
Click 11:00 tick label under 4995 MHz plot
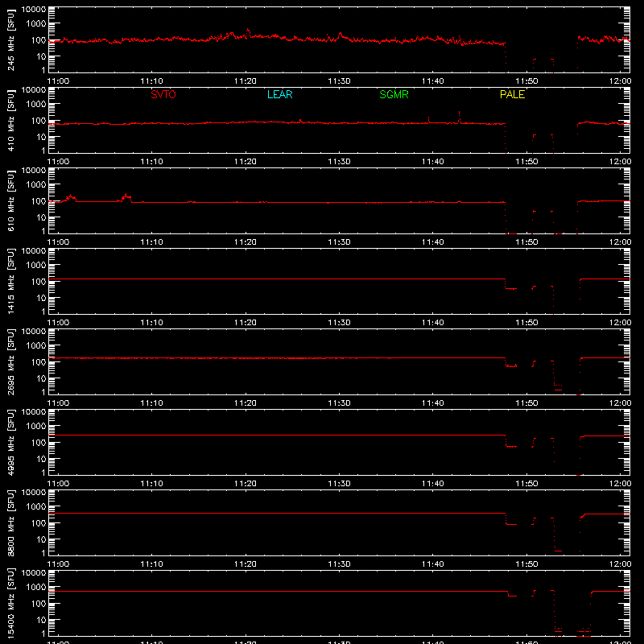pos(58,484)
